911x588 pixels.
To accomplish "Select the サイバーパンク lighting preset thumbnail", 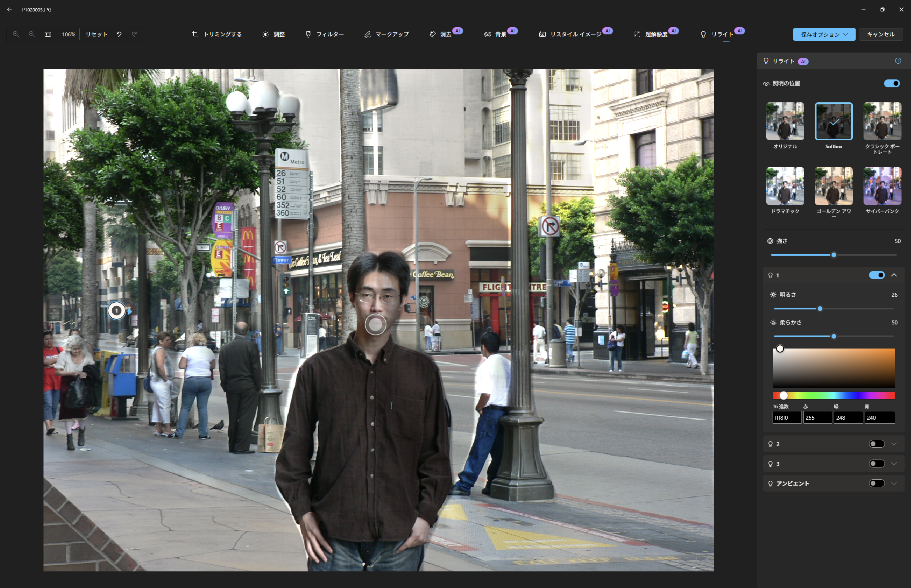I will [x=882, y=186].
